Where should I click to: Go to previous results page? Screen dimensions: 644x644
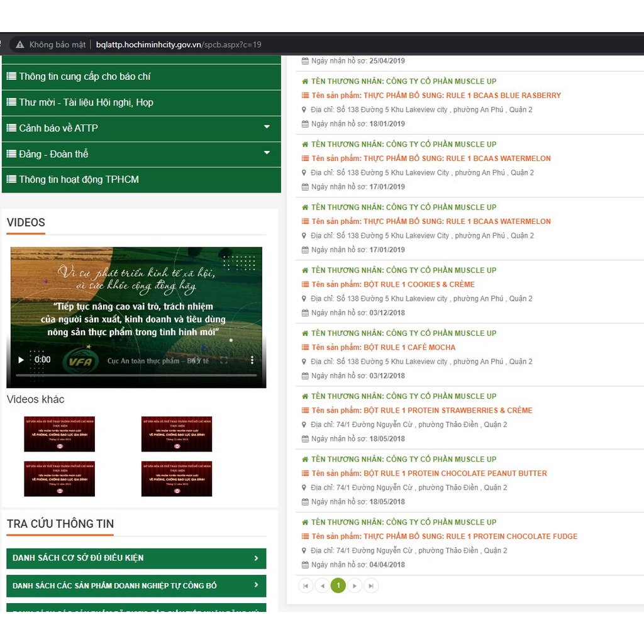(322, 586)
